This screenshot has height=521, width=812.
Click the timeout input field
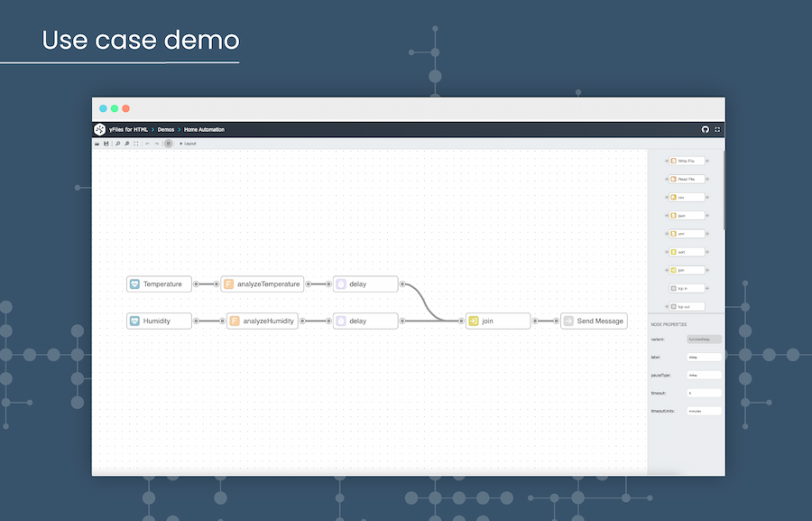click(x=704, y=393)
